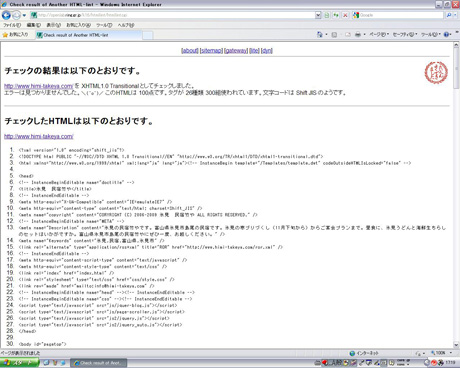Image resolution: width=460 pixels, height=368 pixels.
Task: Follow the [lite] link
Action: [x=255, y=51]
